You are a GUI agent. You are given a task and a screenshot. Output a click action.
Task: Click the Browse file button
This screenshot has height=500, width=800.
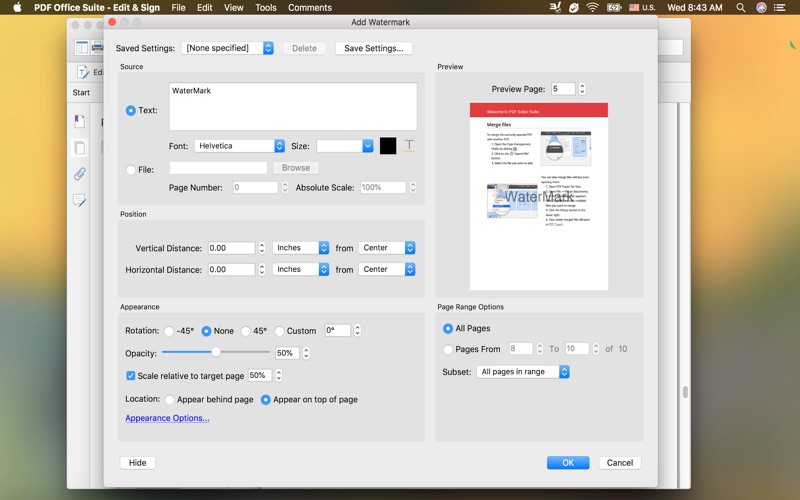pyautogui.click(x=296, y=168)
